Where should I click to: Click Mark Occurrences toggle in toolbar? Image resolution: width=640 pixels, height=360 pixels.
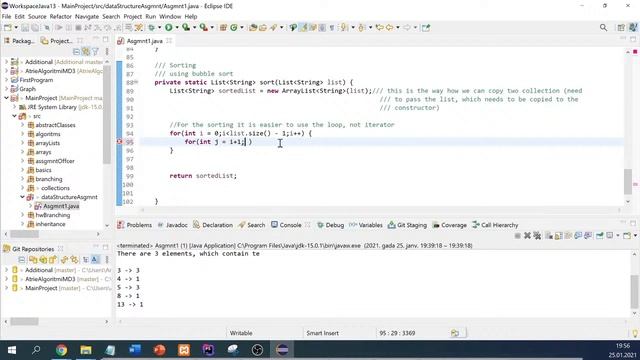303,28
